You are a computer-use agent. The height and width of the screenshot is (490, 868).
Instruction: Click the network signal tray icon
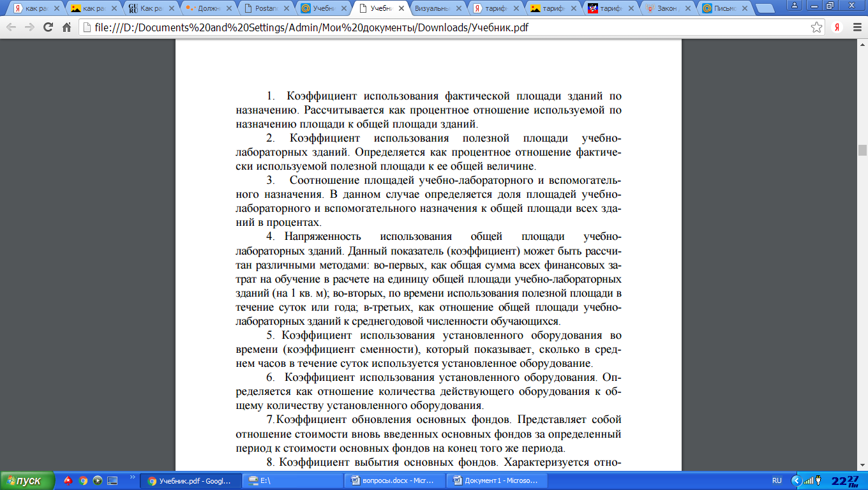(x=809, y=480)
